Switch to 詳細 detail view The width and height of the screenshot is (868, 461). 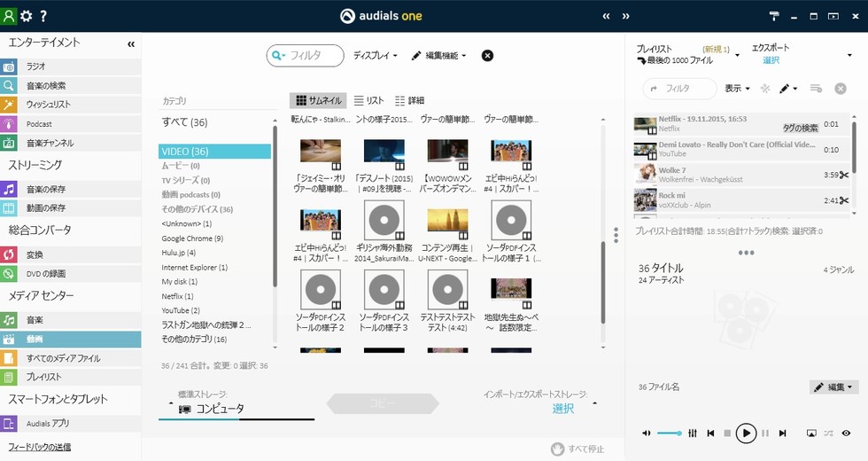[x=409, y=100]
